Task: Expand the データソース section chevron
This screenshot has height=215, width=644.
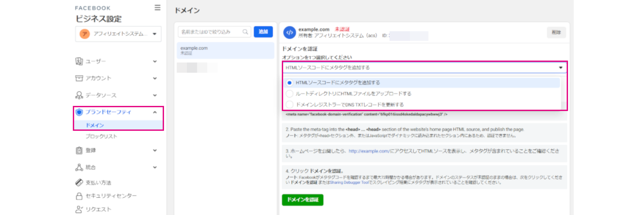Action: point(155,95)
